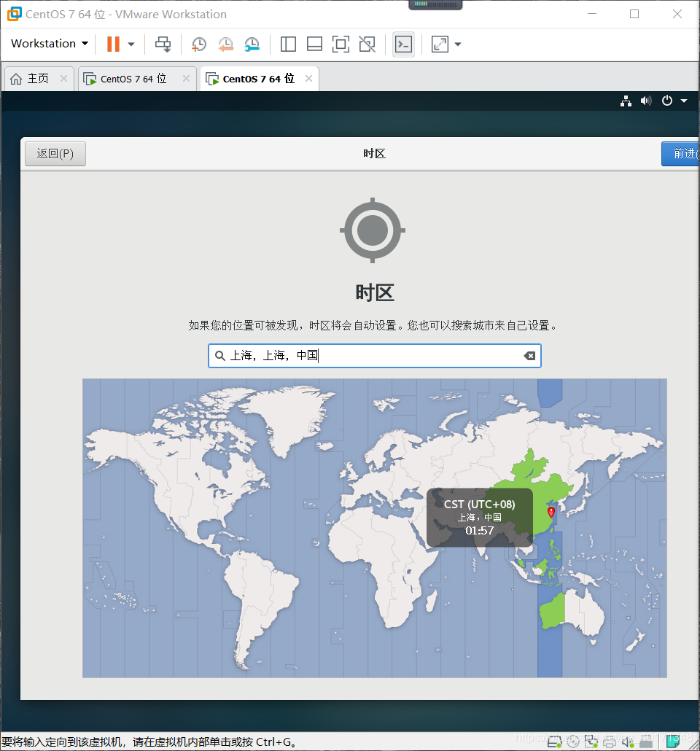Click the hard disk status icon
The height and width of the screenshot is (751, 700).
coord(554,742)
